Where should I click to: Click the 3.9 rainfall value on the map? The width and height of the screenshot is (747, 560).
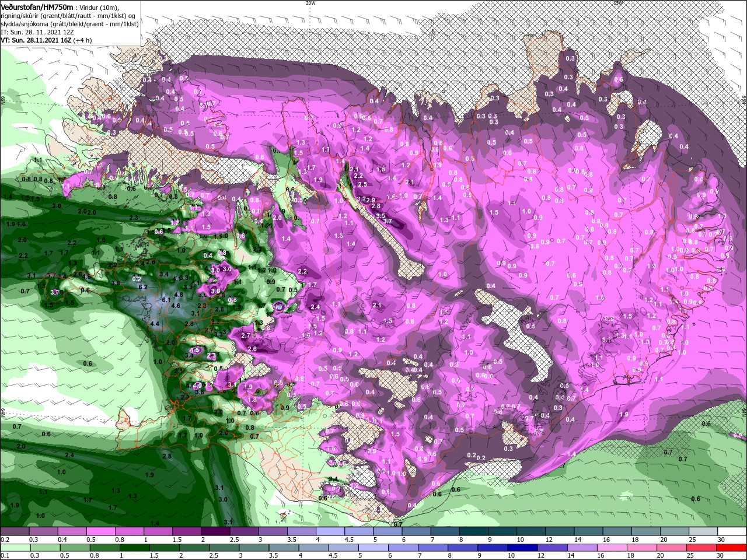[x=116, y=283]
